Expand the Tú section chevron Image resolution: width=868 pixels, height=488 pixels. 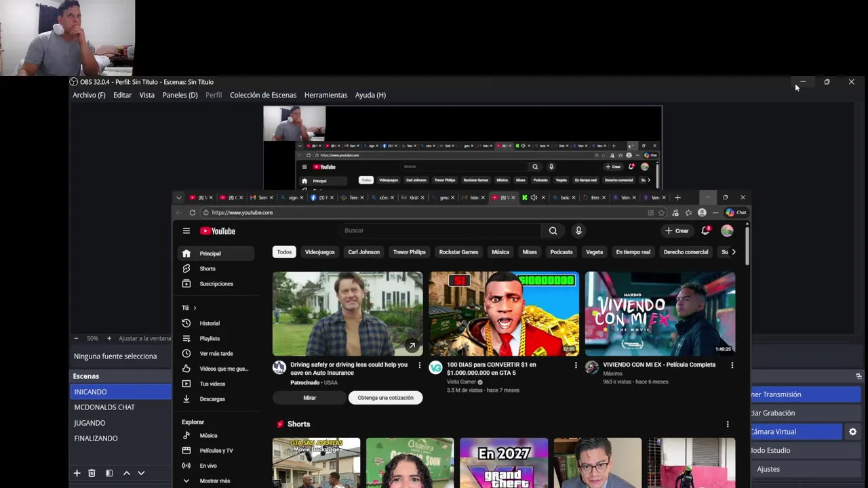pyautogui.click(x=195, y=308)
